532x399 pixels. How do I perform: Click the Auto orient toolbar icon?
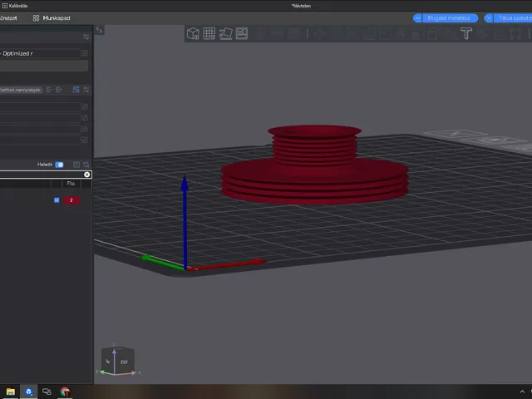click(x=225, y=33)
